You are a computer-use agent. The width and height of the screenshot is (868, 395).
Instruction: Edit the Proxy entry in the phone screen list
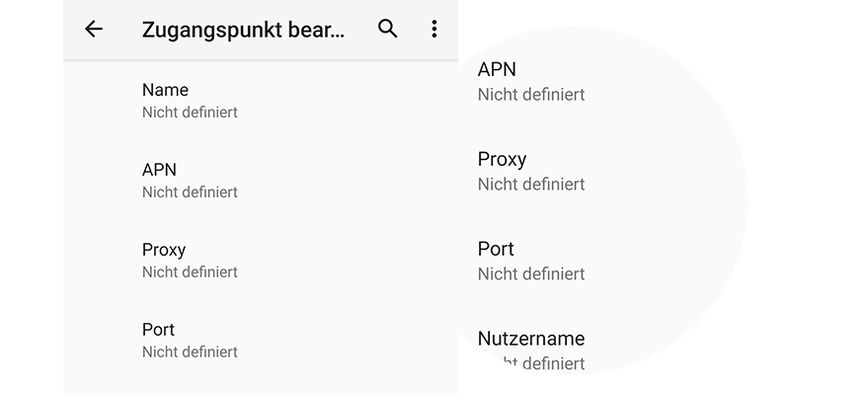click(164, 250)
